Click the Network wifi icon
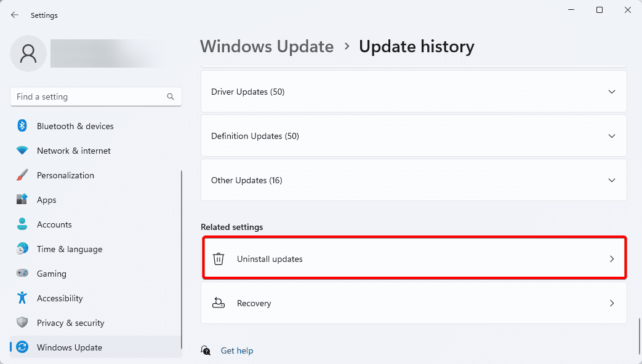This screenshot has height=364, width=642. click(x=22, y=151)
